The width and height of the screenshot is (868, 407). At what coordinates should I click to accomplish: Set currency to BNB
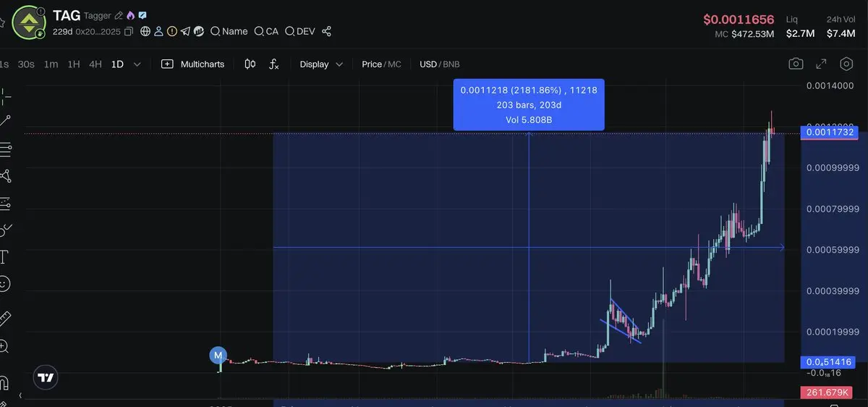(x=451, y=64)
